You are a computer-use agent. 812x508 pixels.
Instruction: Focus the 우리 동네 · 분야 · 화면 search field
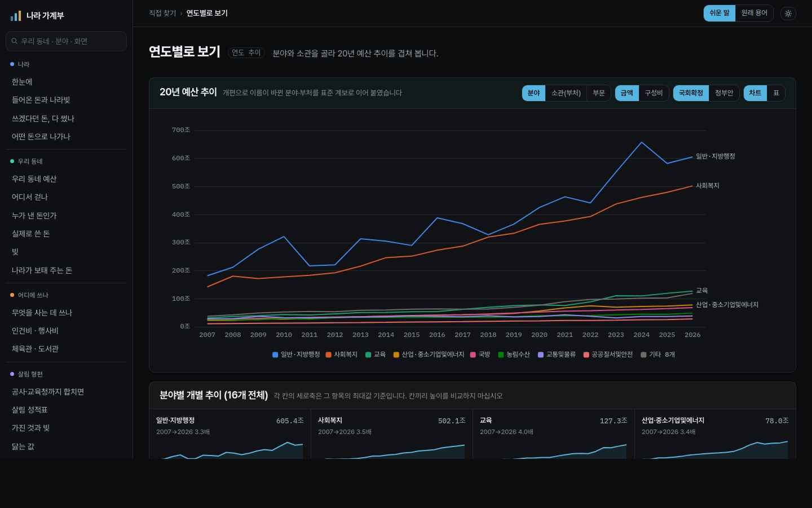coord(66,41)
